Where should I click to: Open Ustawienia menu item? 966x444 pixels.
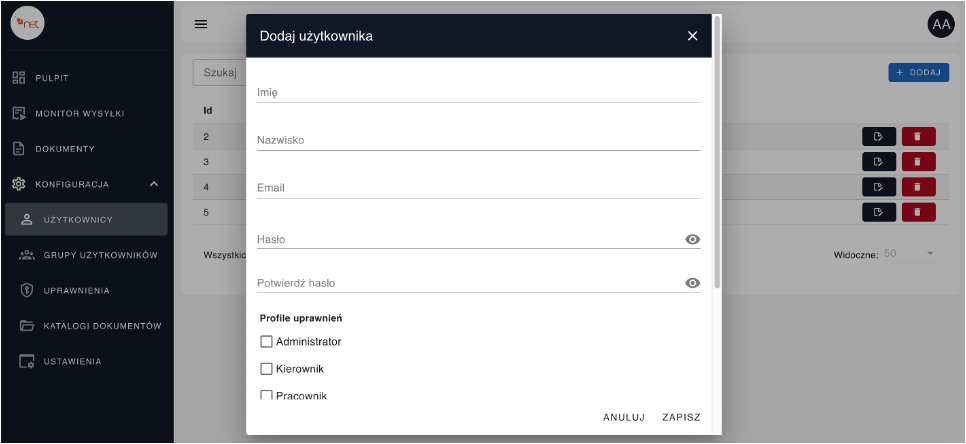pos(72,361)
